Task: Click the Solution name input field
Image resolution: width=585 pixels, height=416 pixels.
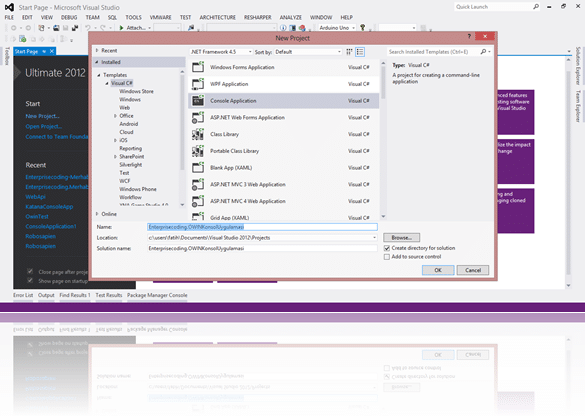Action: click(262, 248)
